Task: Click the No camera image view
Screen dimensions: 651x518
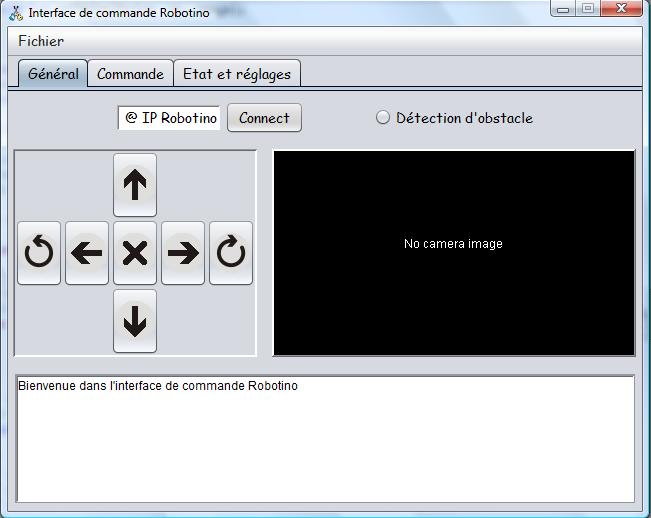Action: [453, 252]
